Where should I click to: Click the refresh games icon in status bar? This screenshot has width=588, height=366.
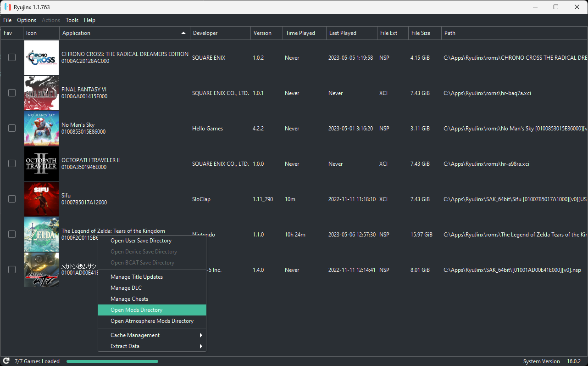pyautogui.click(x=6, y=361)
